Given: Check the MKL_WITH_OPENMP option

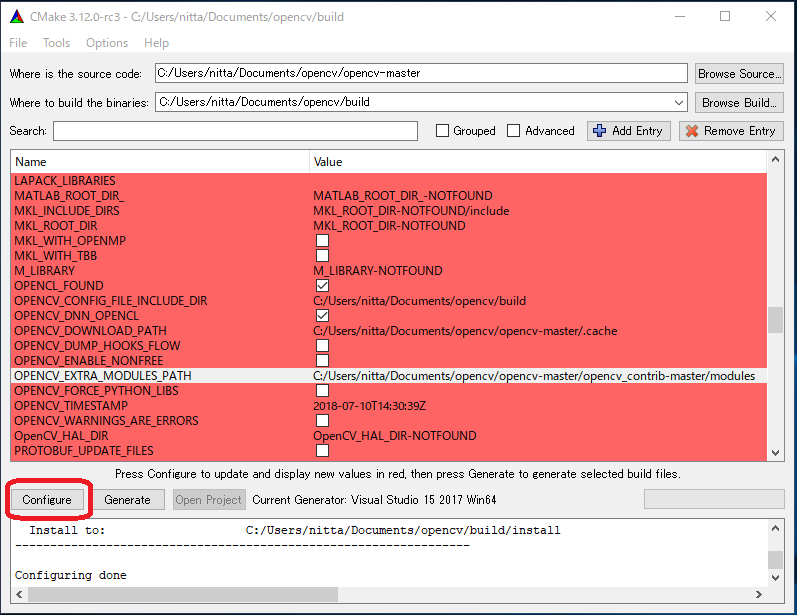Looking at the screenshot, I should pyautogui.click(x=322, y=241).
